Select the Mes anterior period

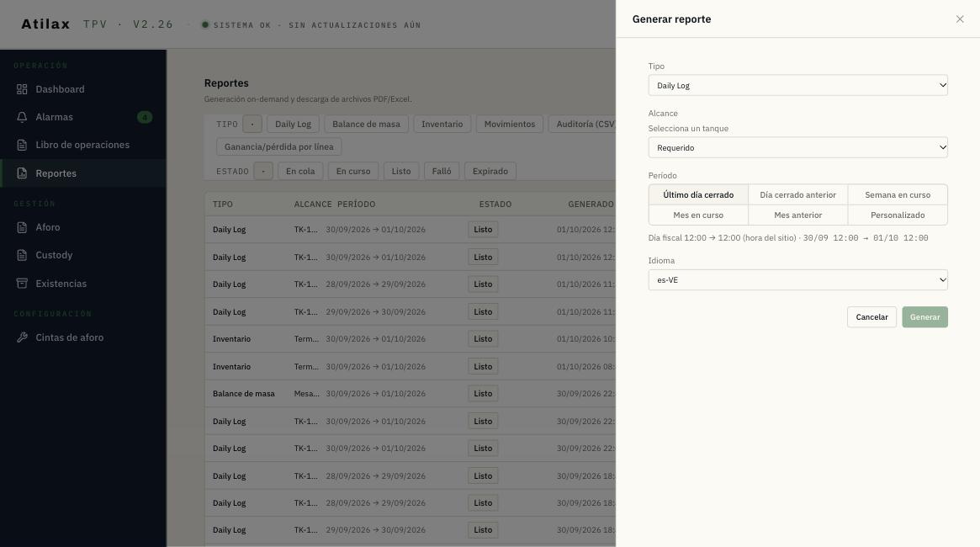797,215
